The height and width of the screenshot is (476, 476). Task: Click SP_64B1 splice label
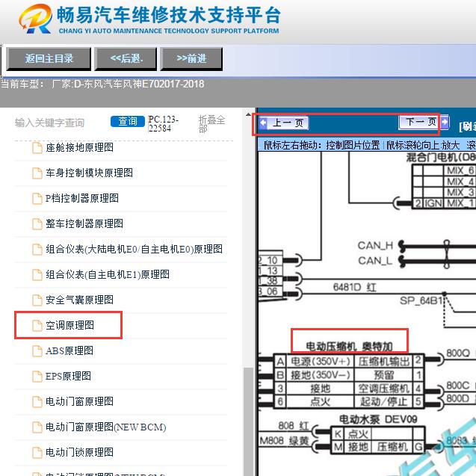click(x=421, y=301)
